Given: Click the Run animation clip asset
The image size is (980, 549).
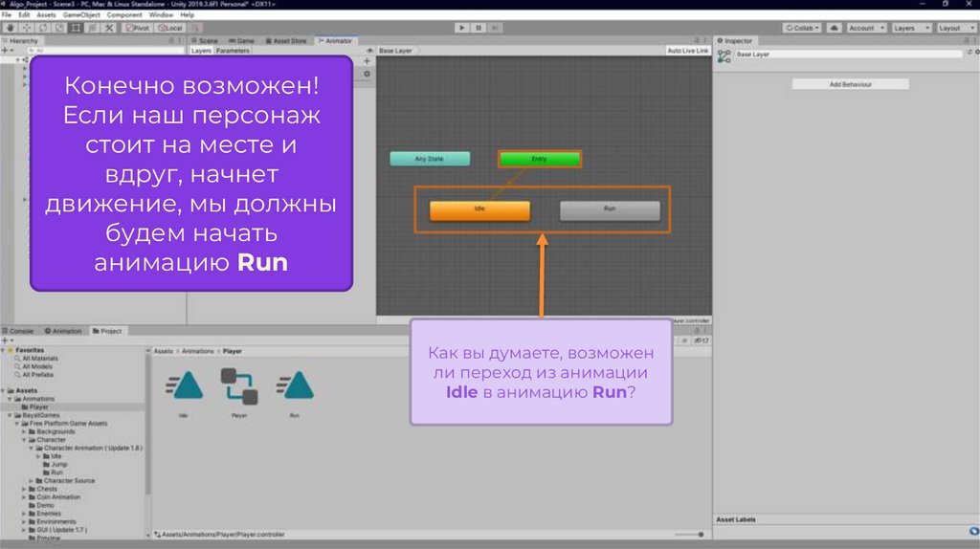Looking at the screenshot, I should pyautogui.click(x=295, y=384).
